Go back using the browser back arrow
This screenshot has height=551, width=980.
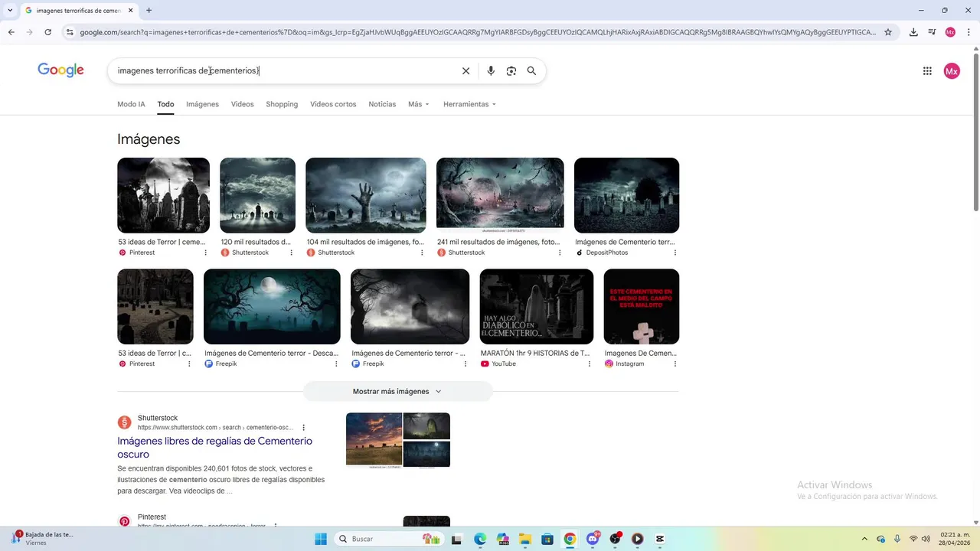pyautogui.click(x=11, y=32)
